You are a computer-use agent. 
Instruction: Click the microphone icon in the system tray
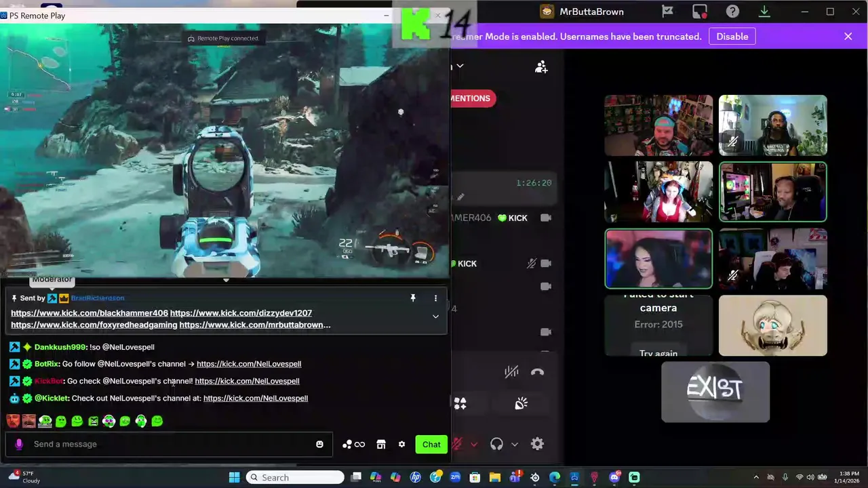[x=785, y=477]
